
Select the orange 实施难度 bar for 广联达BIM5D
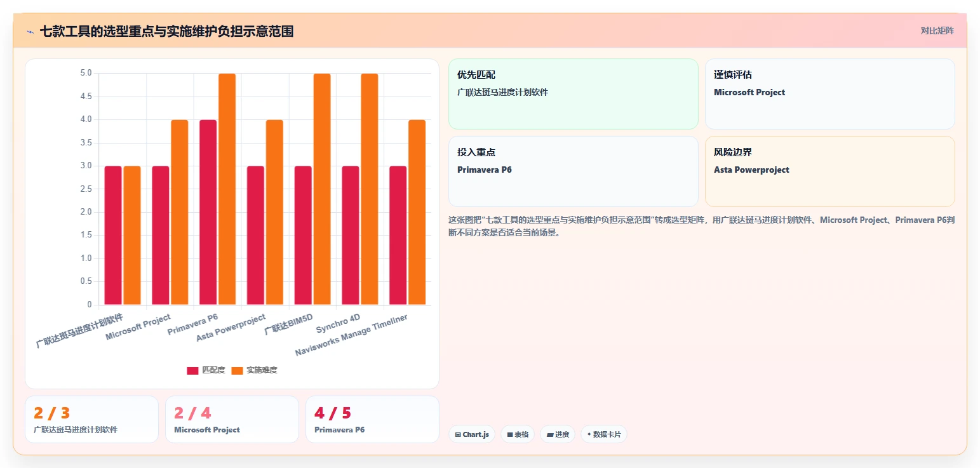tap(322, 189)
